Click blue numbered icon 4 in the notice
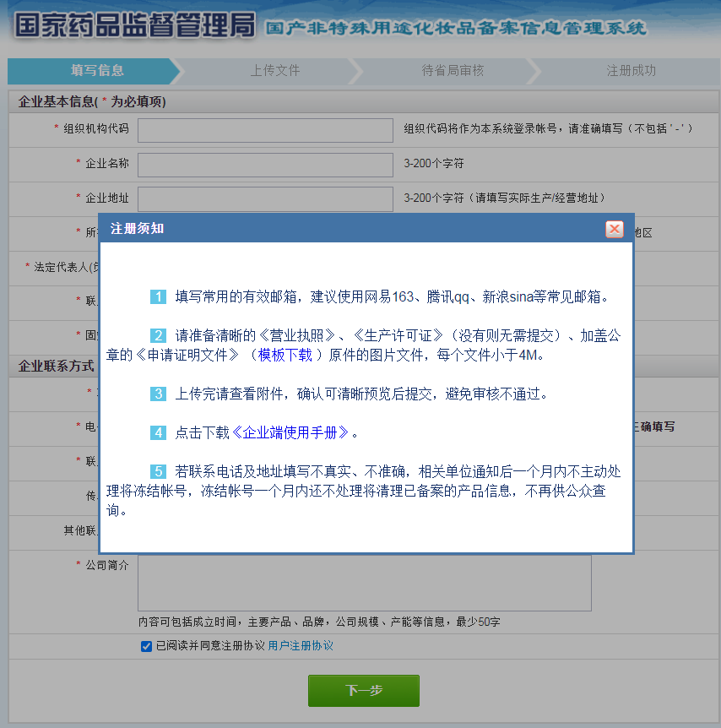Image resolution: width=721 pixels, height=728 pixels. click(157, 432)
